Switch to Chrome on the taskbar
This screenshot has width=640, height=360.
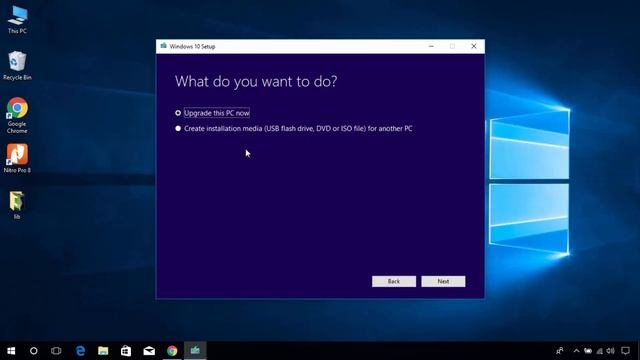(x=172, y=351)
